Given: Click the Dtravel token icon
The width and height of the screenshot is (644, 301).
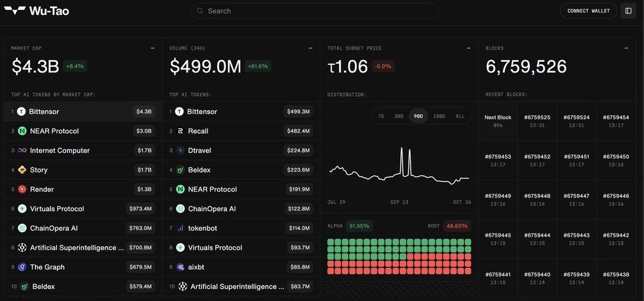Looking at the screenshot, I should click(x=180, y=150).
